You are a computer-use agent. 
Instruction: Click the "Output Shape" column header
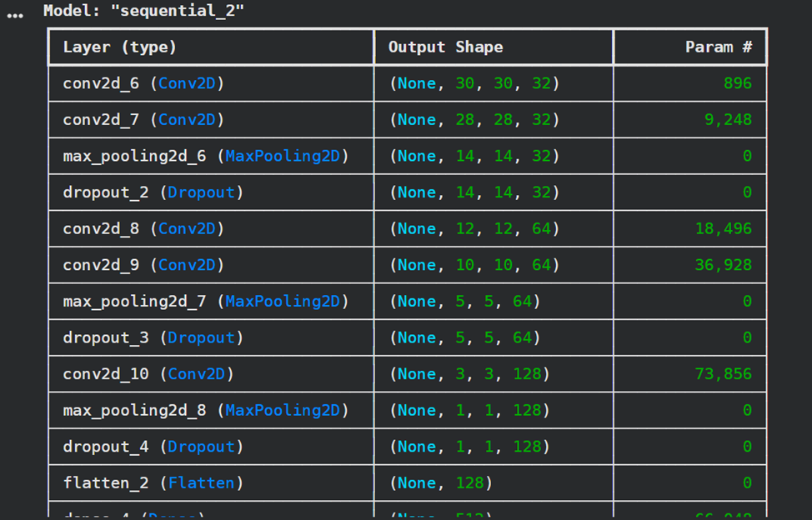click(445, 47)
